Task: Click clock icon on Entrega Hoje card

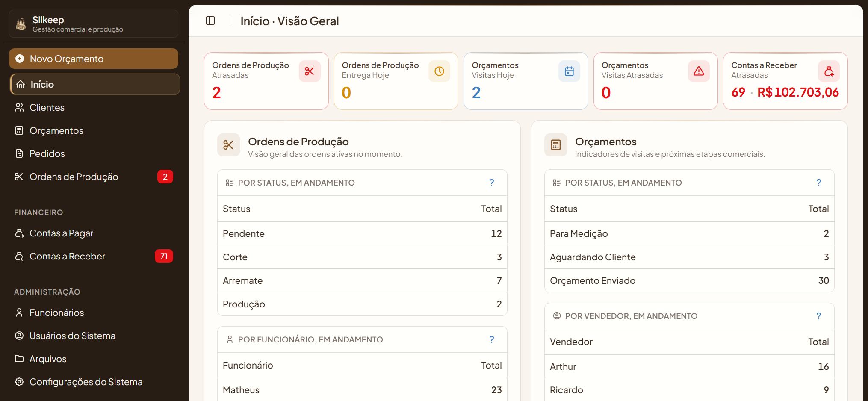Action: tap(439, 71)
